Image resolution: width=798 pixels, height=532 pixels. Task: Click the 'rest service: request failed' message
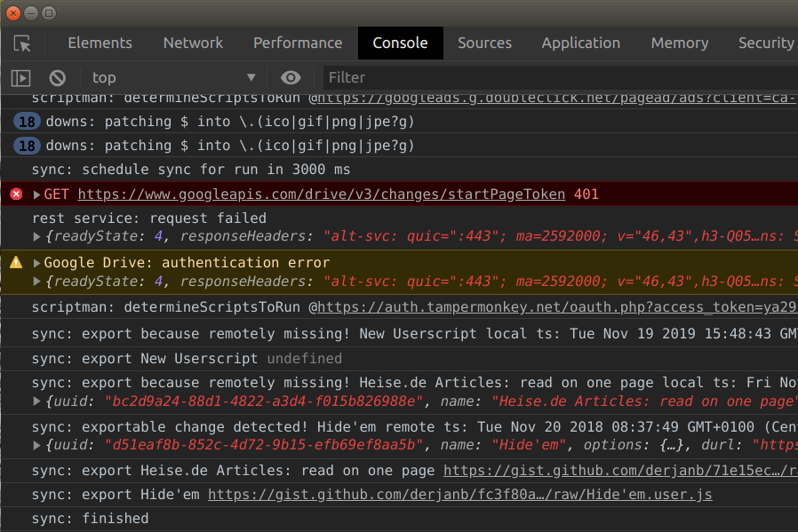149,218
